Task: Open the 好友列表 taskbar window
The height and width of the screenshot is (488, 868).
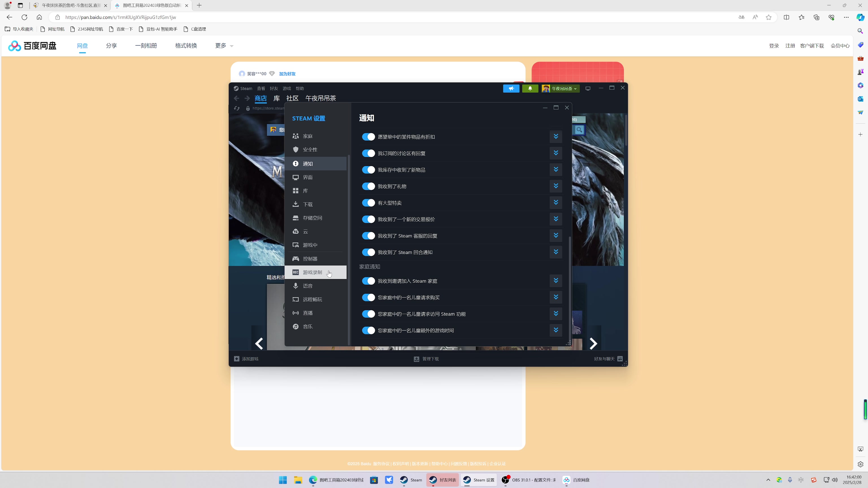Action: tap(442, 480)
